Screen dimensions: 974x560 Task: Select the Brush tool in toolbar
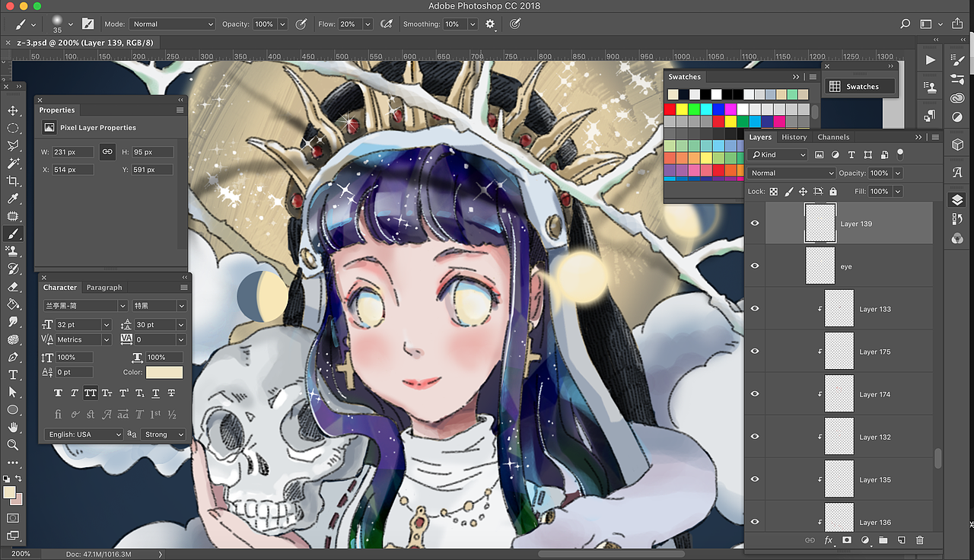pyautogui.click(x=13, y=234)
